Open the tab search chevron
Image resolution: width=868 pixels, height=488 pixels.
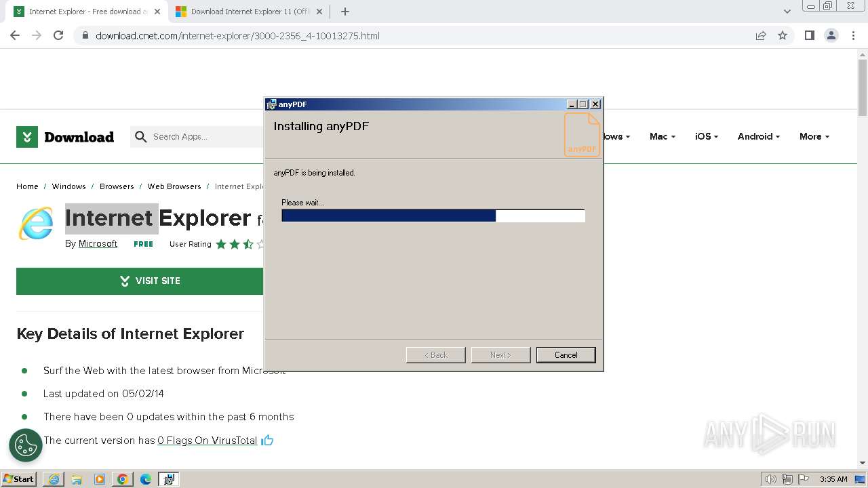(x=787, y=12)
